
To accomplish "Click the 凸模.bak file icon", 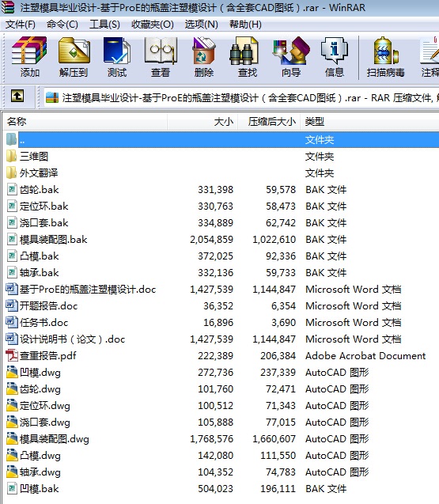I will (x=12, y=256).
